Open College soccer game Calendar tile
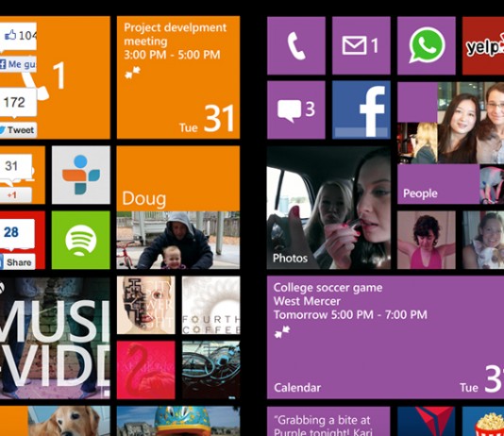Image resolution: width=504 pixels, height=436 pixels. point(385,337)
